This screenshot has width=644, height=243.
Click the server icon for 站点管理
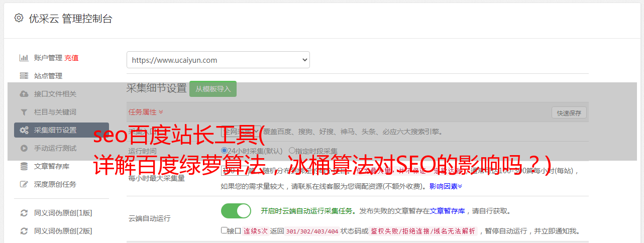(x=24, y=76)
